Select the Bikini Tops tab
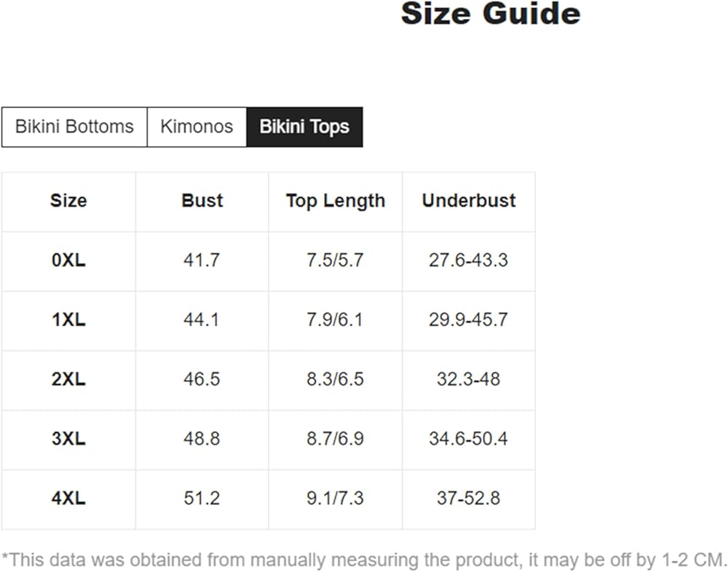Viewport: 728px width, 572px height. 304,127
